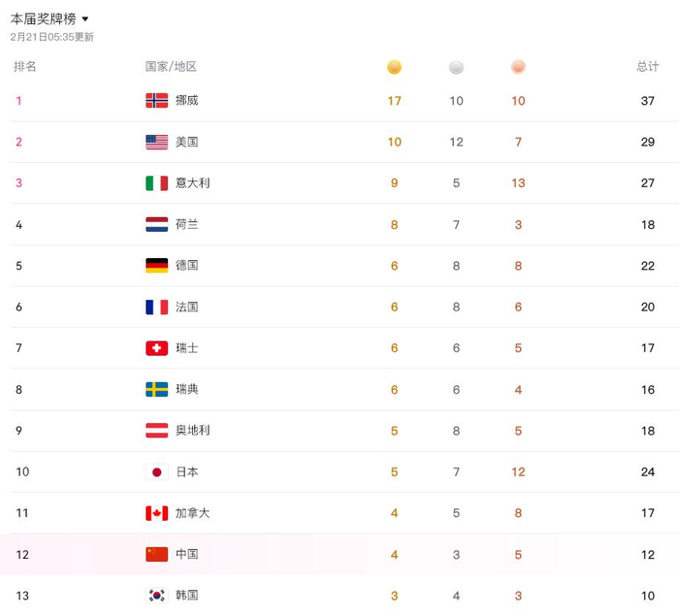
Task: Click the Netherlands flag icon
Action: [156, 224]
